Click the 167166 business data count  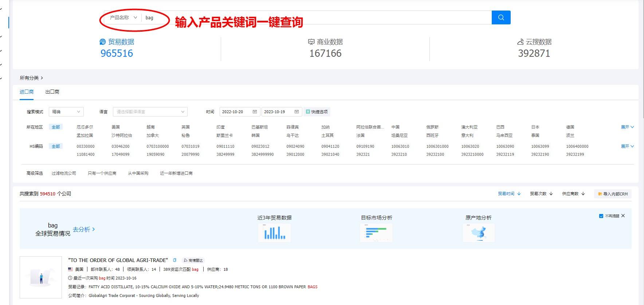point(325,54)
